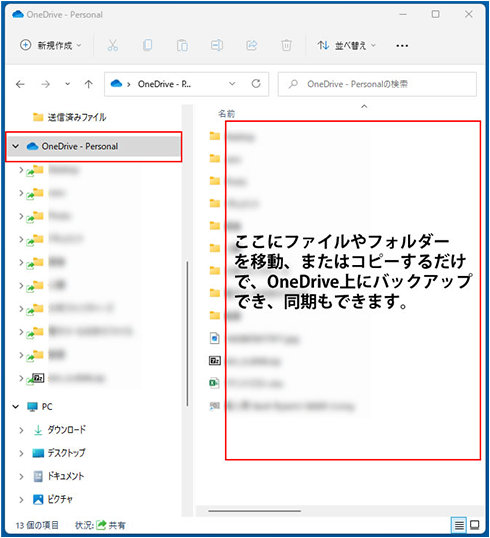Collapse the OneDrive - Personal tree node
Image resolution: width=490 pixels, height=538 pixels.
pos(15,147)
